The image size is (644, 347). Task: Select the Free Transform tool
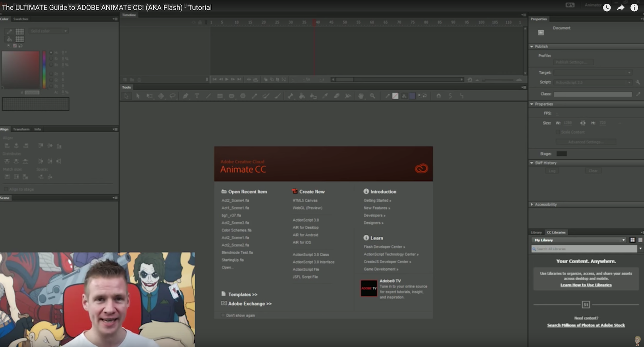pos(149,96)
